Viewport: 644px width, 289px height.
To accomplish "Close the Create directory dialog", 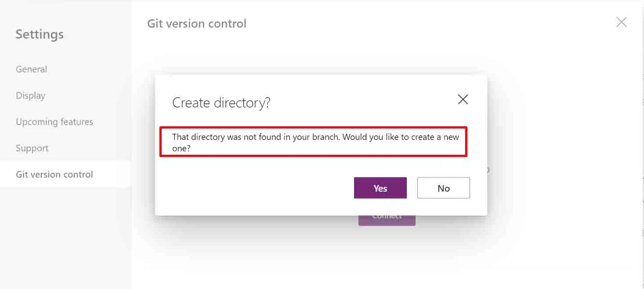I will (463, 100).
